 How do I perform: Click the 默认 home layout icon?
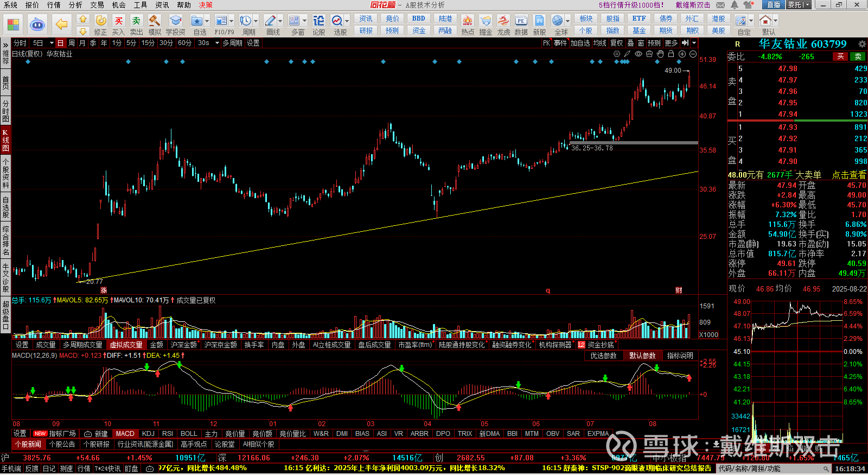pyautogui.click(x=765, y=21)
